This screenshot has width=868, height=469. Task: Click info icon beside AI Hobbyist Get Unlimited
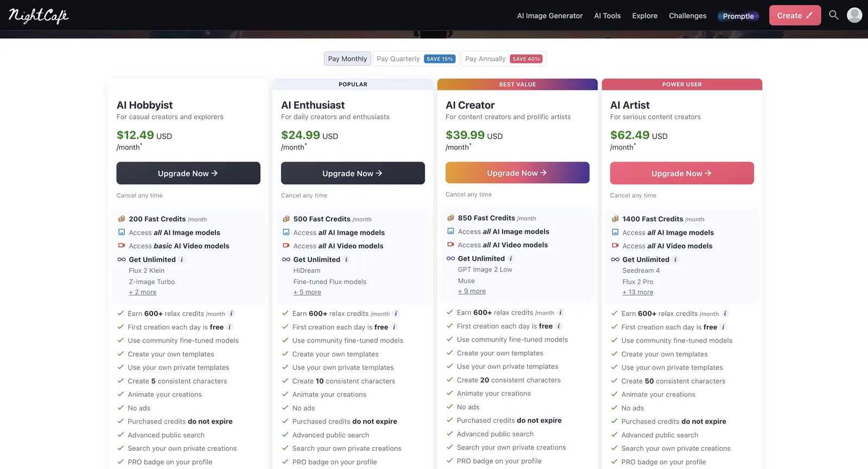coord(182,260)
